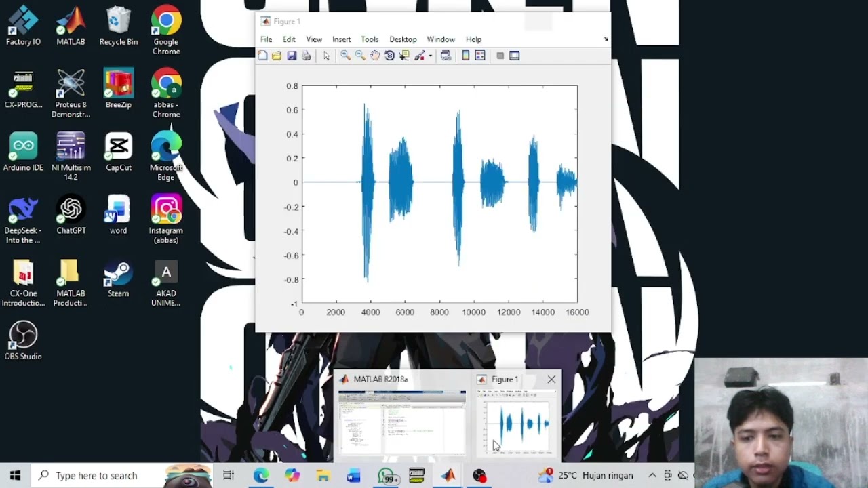The image size is (868, 488).
Task: Select the Edit Plot arrow tool
Action: [x=327, y=56]
